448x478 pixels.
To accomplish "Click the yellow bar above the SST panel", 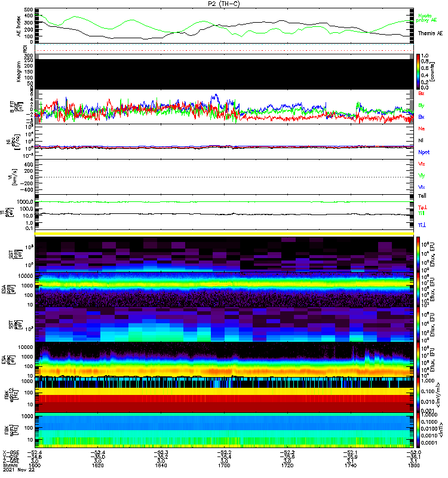I will (x=225, y=234).
